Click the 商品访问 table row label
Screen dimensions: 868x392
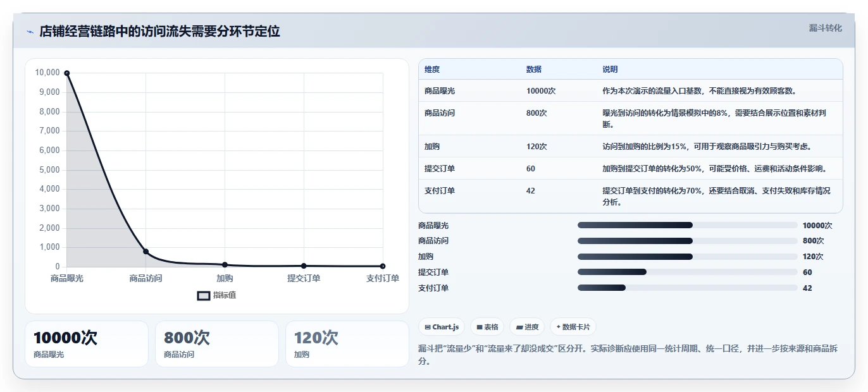coord(440,113)
